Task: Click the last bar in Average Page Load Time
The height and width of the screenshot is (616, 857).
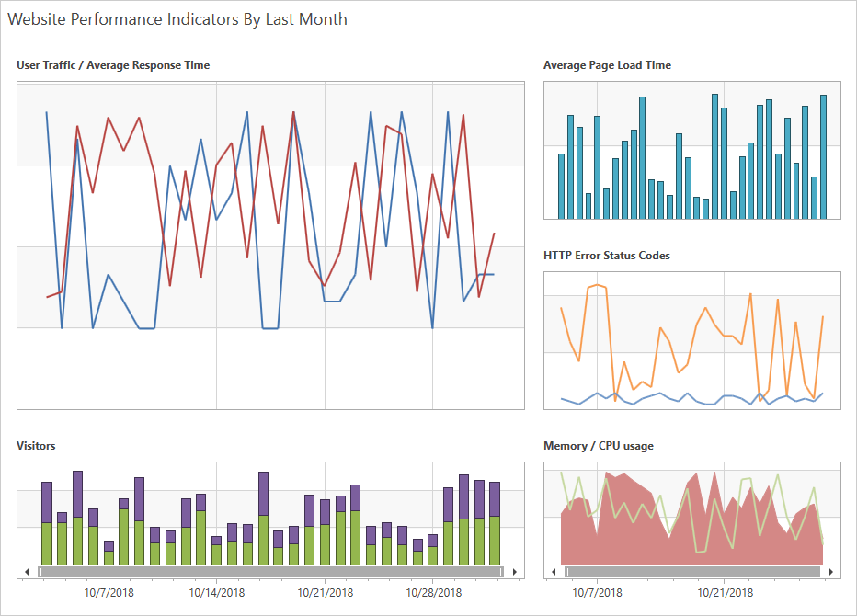Action: click(823, 156)
